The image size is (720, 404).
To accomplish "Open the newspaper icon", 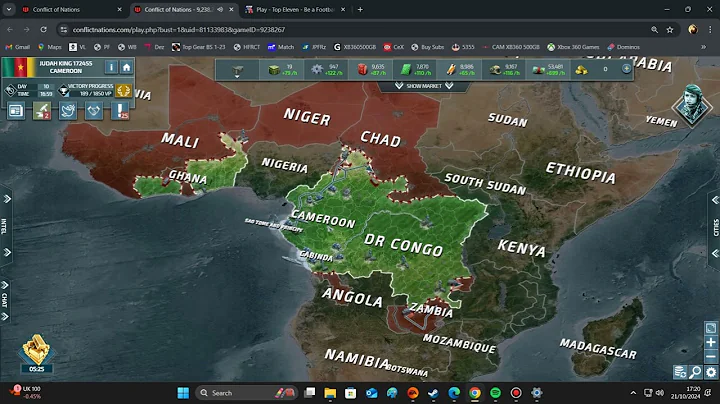I will pos(16,111).
